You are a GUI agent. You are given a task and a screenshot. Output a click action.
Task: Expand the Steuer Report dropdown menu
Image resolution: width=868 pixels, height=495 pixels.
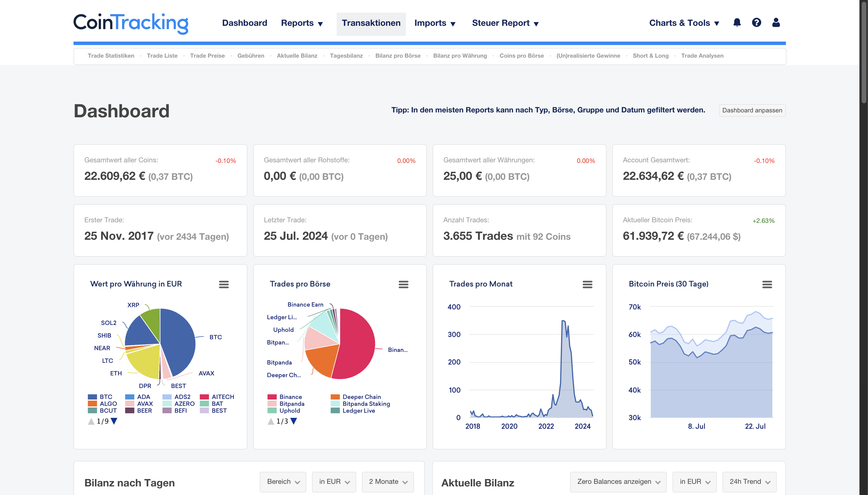[x=505, y=23]
